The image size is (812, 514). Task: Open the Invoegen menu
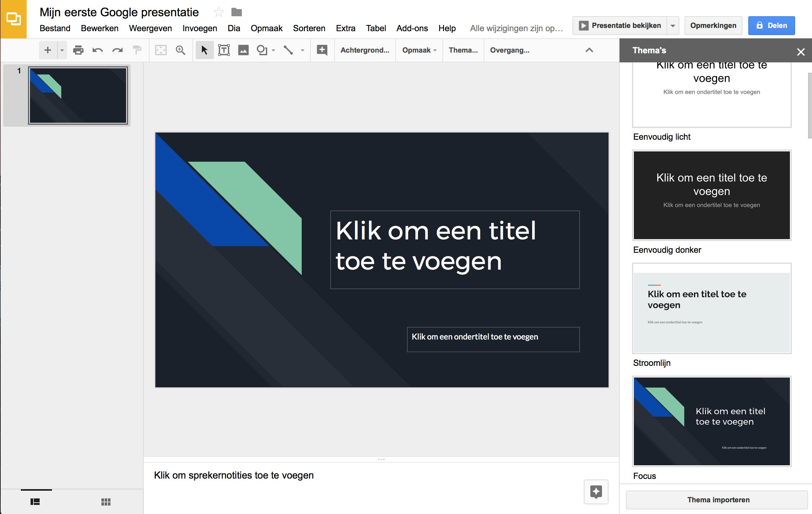click(x=200, y=28)
